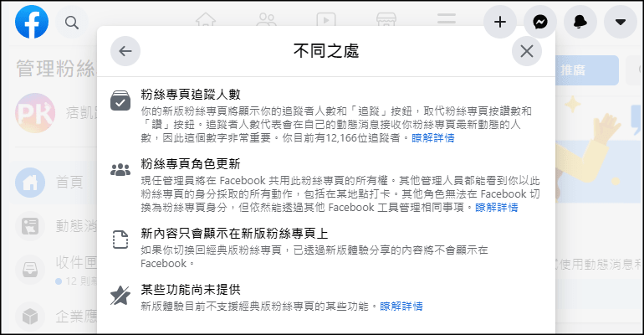
Task: Click the 管理粉絲 sidebar heading
Action: (56, 68)
